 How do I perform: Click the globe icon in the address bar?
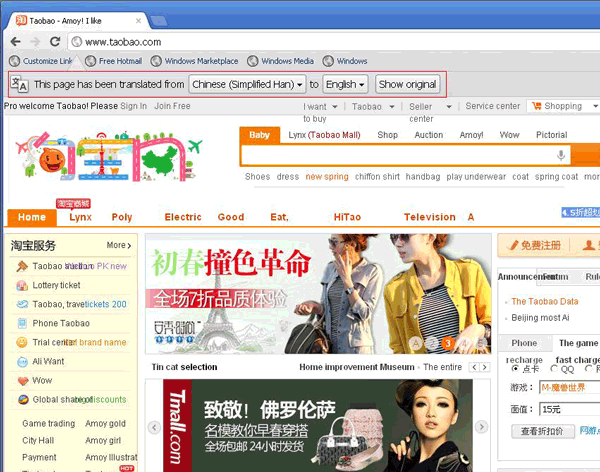pos(77,41)
